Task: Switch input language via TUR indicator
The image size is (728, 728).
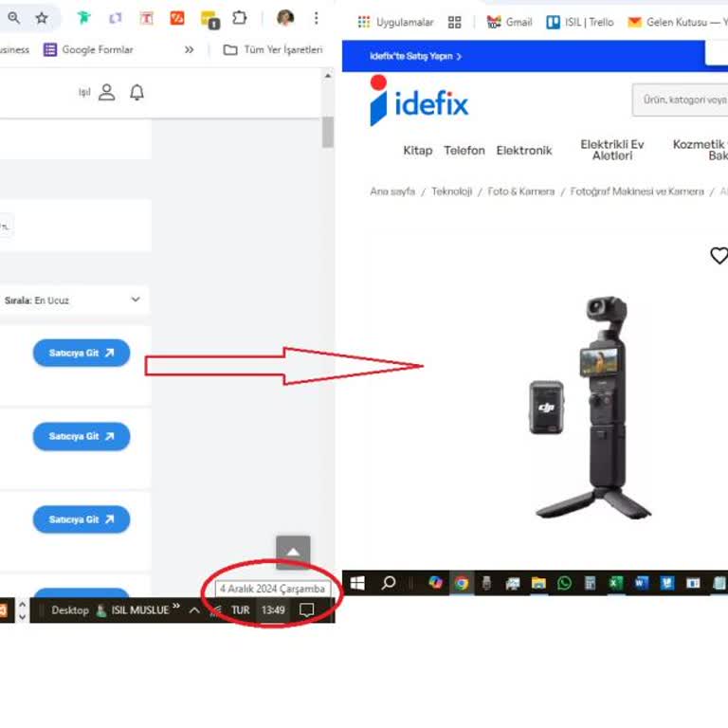Action: (241, 610)
